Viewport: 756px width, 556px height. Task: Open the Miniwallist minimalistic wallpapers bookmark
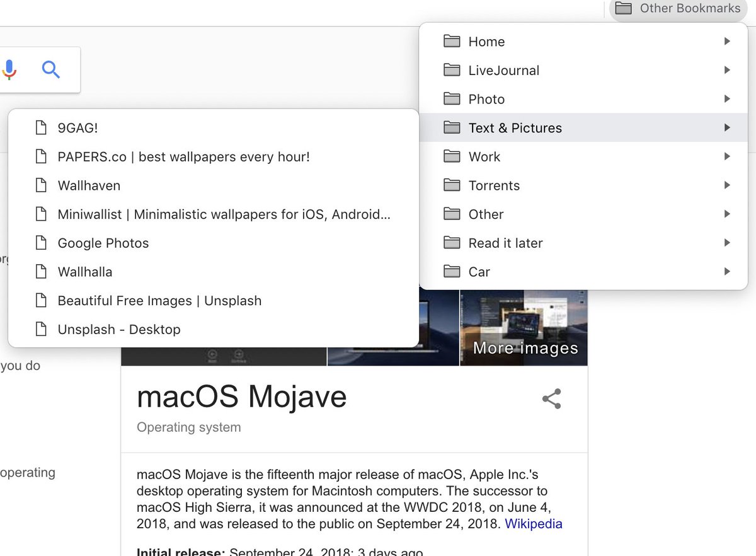coord(213,214)
